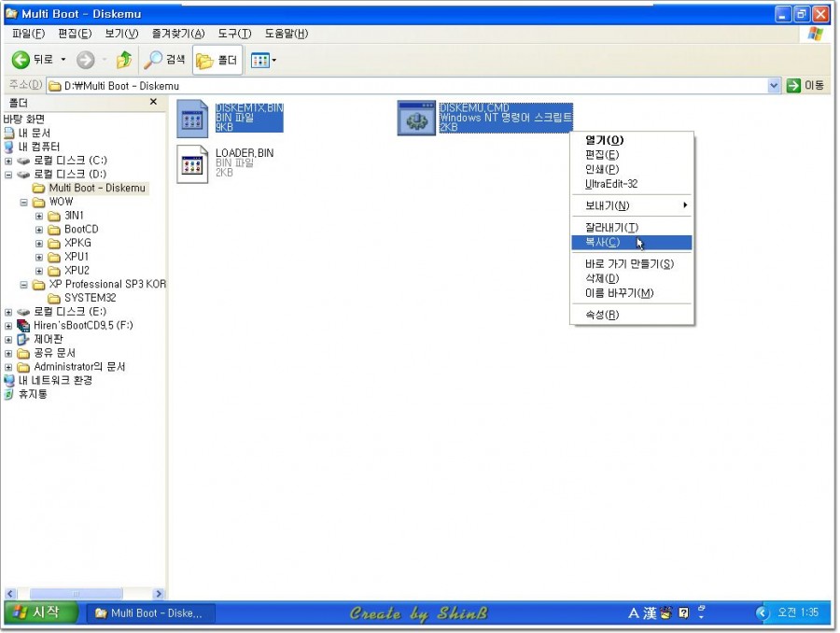Image resolution: width=840 pixels, height=633 pixels.
Task: Open the 시작 Start button
Action: click(41, 612)
